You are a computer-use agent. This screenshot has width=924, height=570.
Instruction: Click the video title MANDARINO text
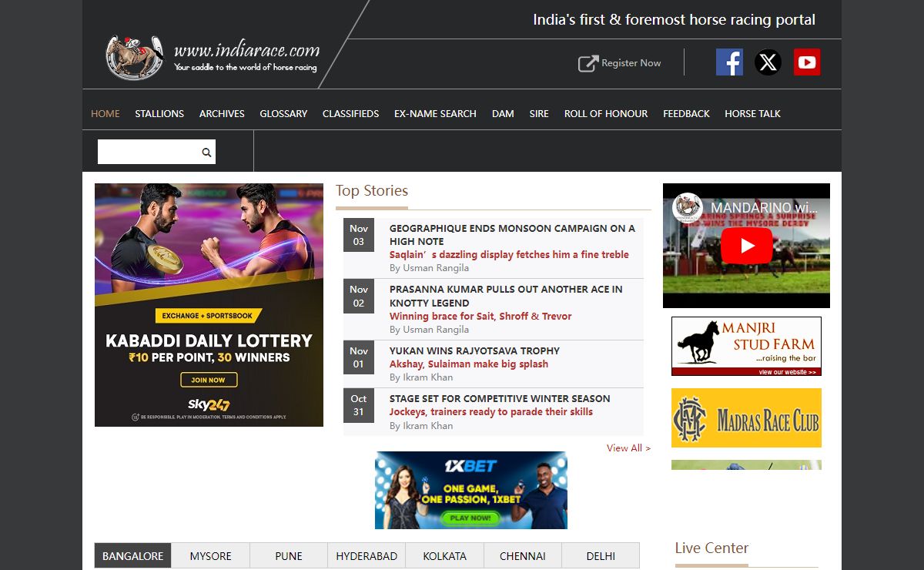point(765,208)
